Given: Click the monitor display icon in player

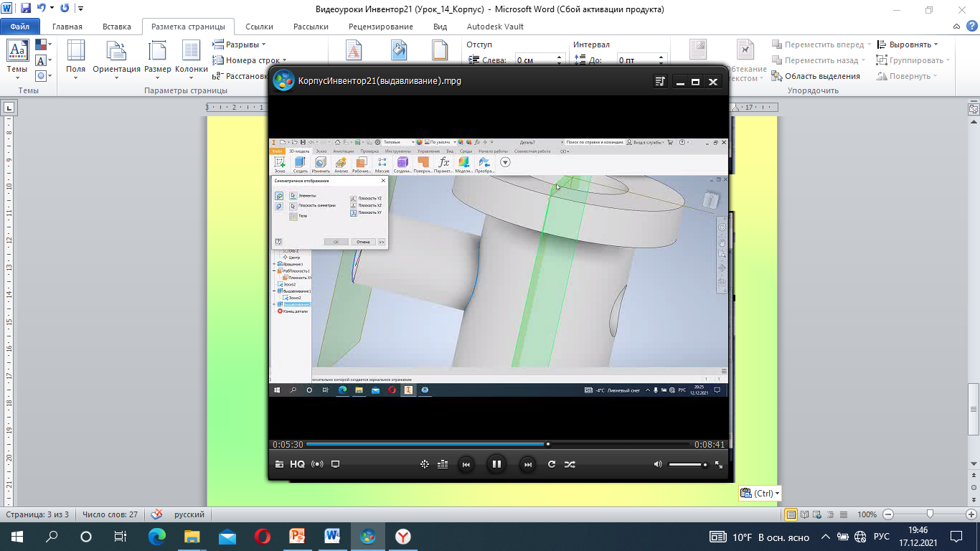Looking at the screenshot, I should [335, 464].
